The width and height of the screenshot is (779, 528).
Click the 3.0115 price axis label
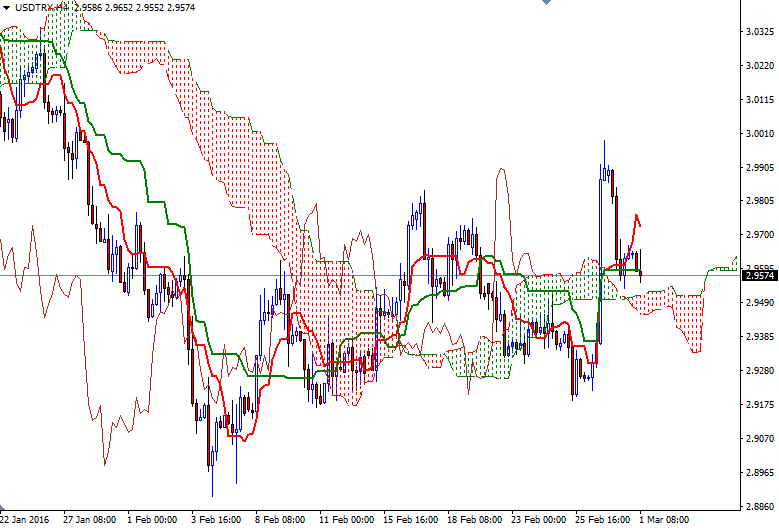(760, 99)
